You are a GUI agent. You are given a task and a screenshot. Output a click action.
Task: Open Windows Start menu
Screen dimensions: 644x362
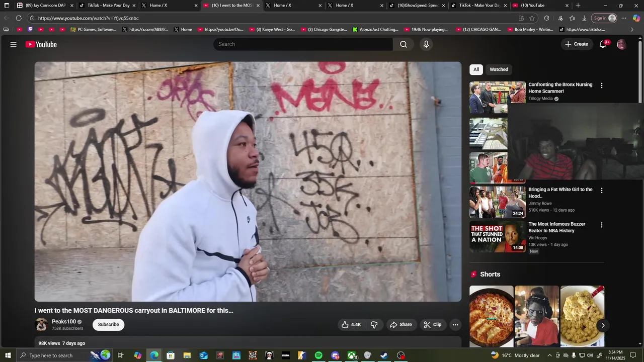coord(7,355)
